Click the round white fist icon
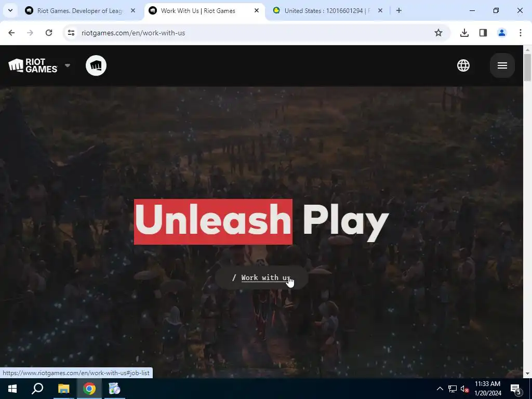 [x=96, y=65]
